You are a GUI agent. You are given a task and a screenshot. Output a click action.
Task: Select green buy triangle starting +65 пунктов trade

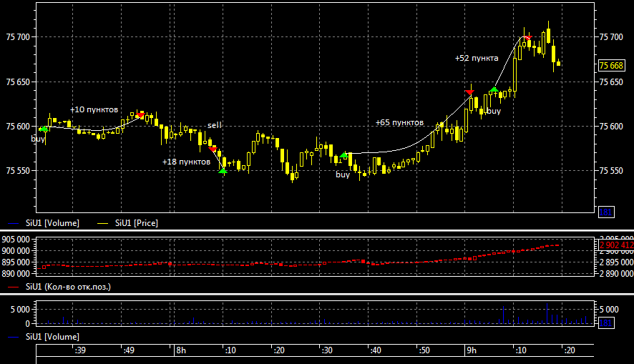pyautogui.click(x=343, y=155)
